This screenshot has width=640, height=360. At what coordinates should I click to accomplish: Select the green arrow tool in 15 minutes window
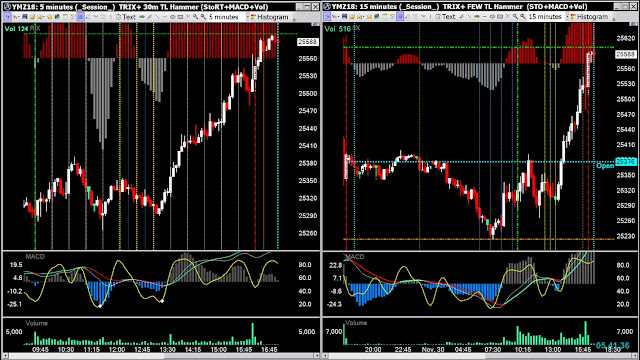(477, 17)
